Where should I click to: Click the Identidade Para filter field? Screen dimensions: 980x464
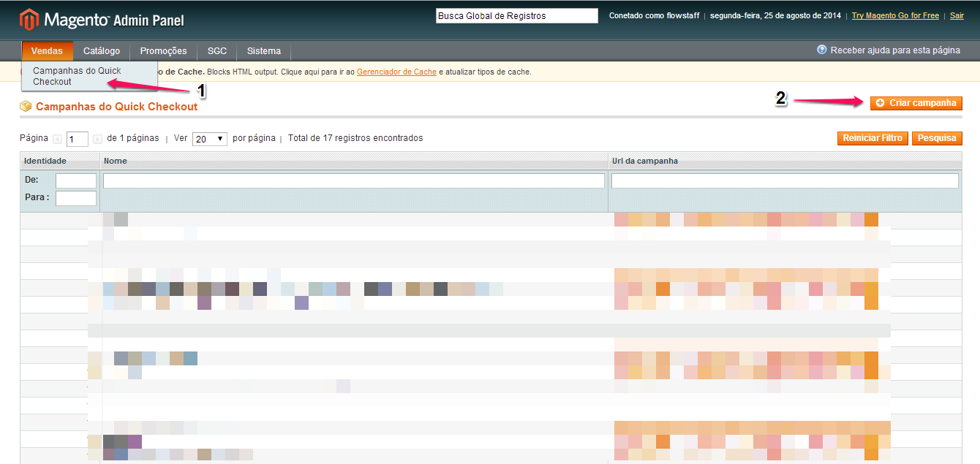tap(76, 198)
